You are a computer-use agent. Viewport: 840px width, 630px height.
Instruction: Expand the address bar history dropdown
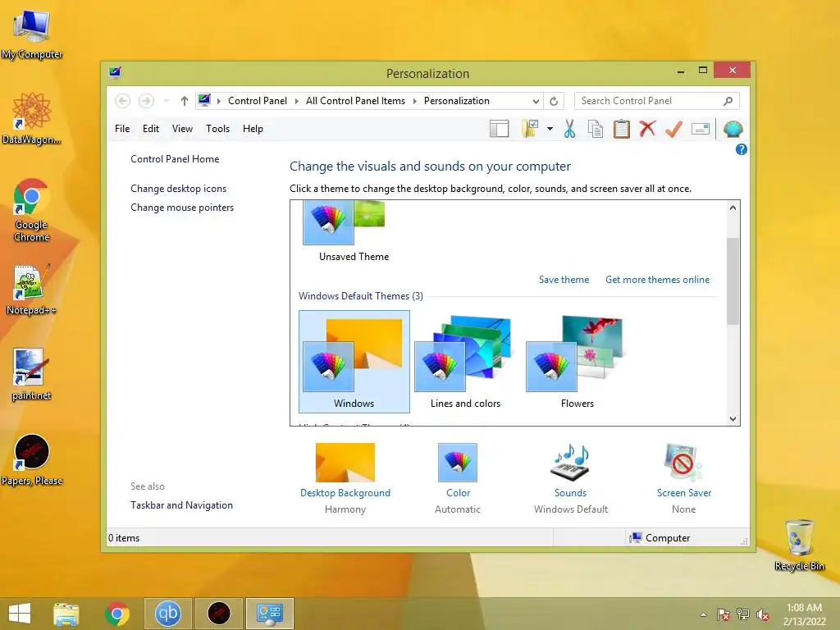tap(536, 101)
